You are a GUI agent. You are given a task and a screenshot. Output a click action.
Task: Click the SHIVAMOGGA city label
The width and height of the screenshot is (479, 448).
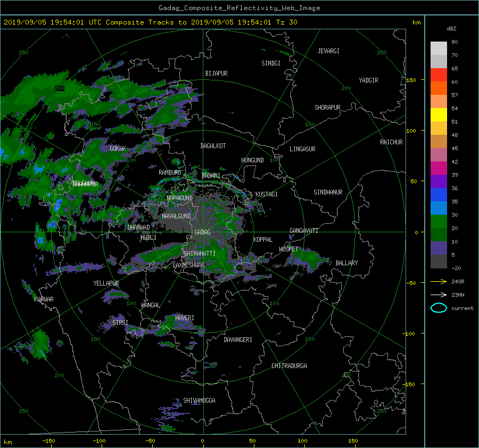[x=199, y=401]
